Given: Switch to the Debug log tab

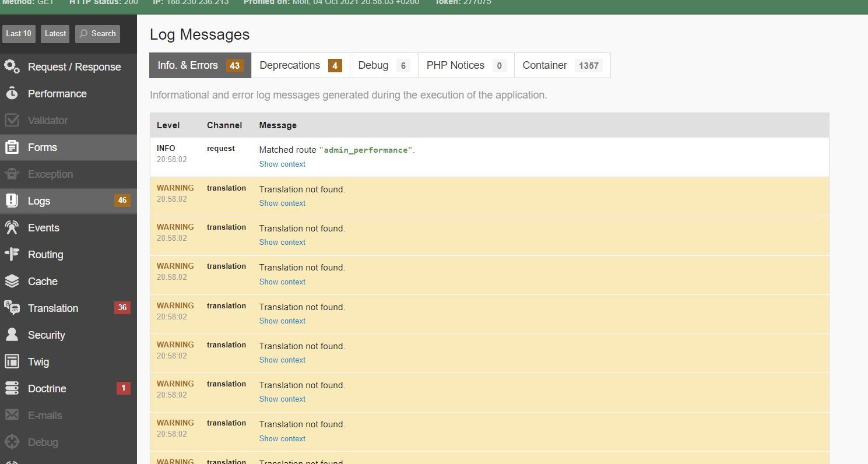Looking at the screenshot, I should (x=384, y=65).
